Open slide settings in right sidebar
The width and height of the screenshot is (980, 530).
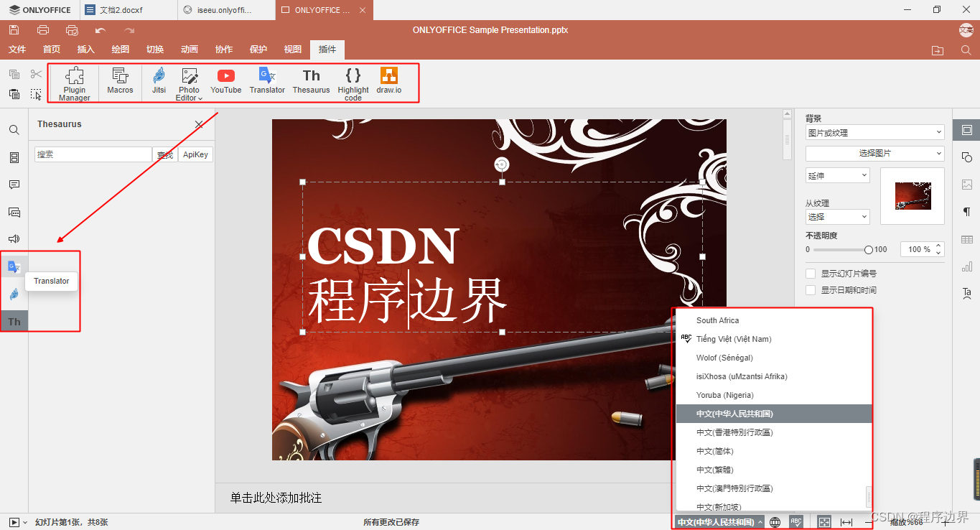[966, 130]
